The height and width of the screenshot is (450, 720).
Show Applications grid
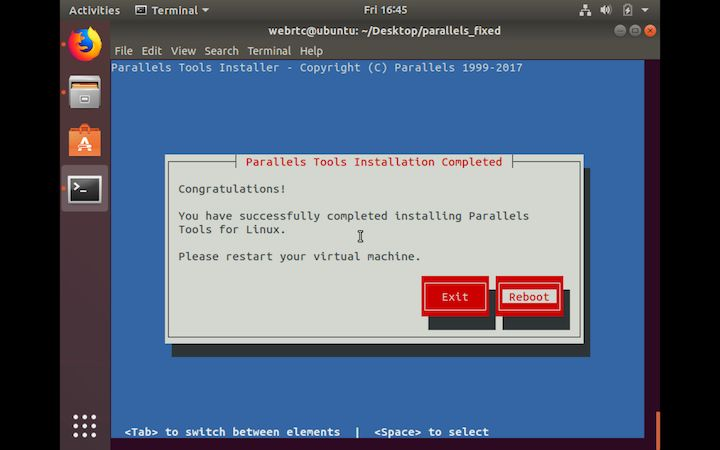(85, 426)
